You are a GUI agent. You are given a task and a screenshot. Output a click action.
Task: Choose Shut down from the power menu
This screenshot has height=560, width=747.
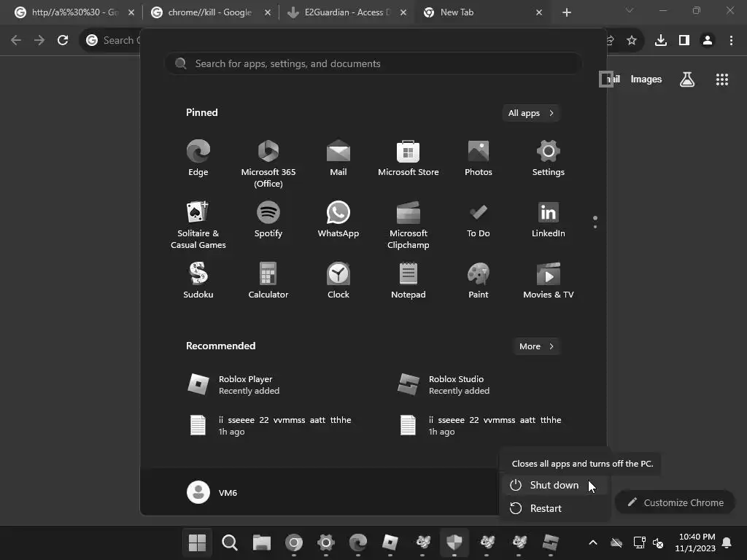[x=555, y=485]
